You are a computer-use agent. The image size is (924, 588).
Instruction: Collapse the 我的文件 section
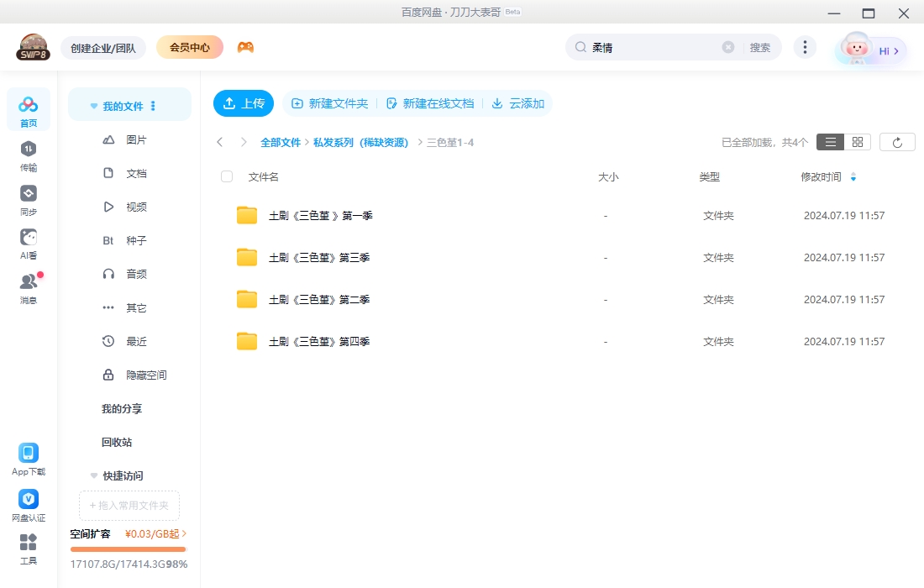pos(93,105)
